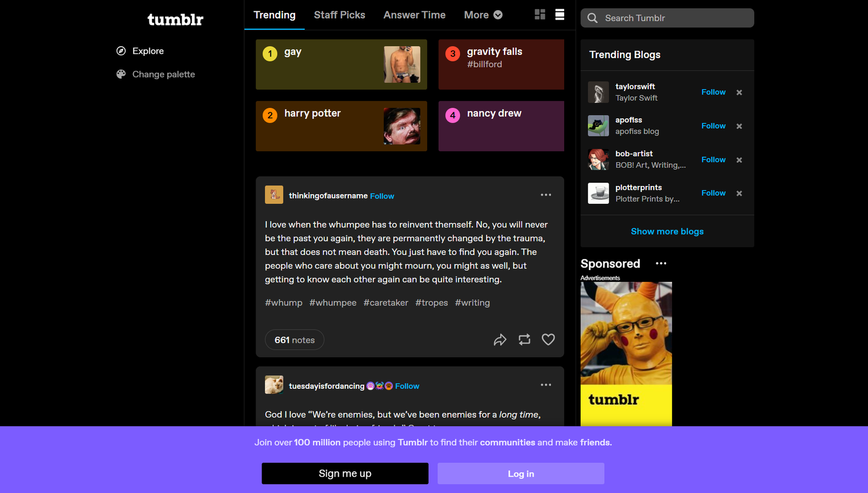
Task: Expand the More dropdown menu
Action: tap(483, 15)
